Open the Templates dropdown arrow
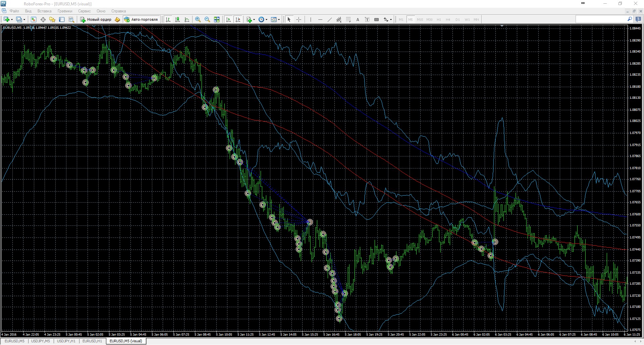Screen dimensions: 644x345 pos(279,19)
